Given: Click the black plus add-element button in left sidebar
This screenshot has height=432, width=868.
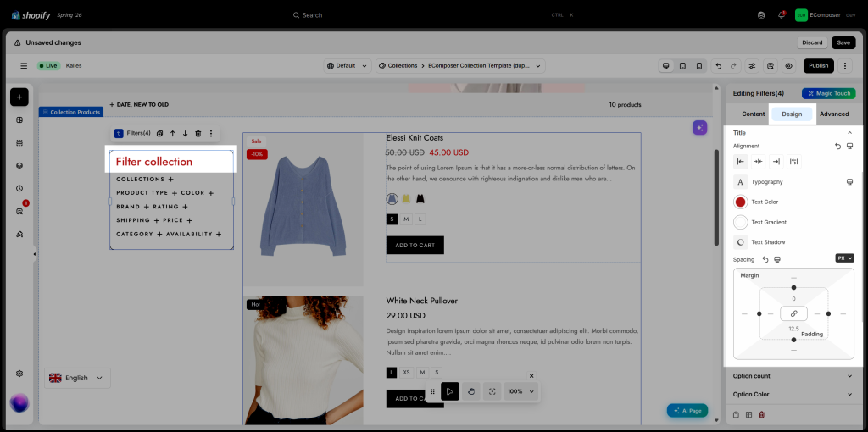Looking at the screenshot, I should 19,97.
